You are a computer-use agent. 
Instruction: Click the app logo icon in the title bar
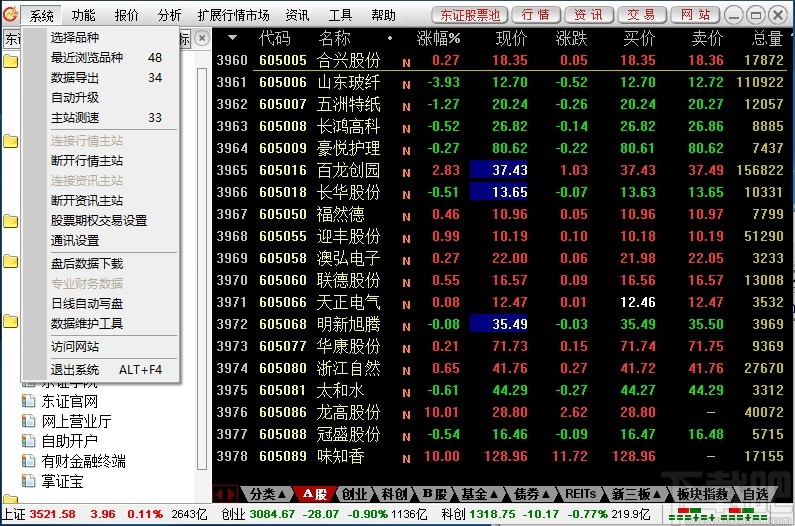click(x=10, y=14)
